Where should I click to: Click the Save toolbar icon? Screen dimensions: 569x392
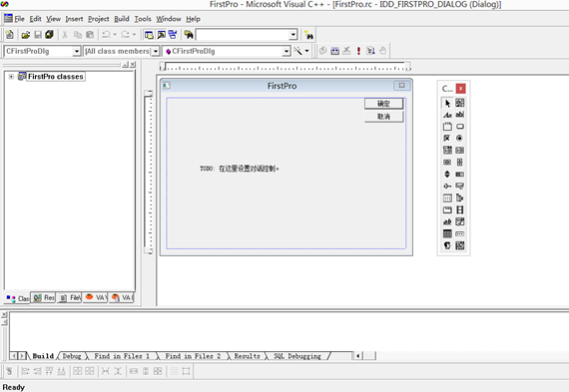point(38,35)
